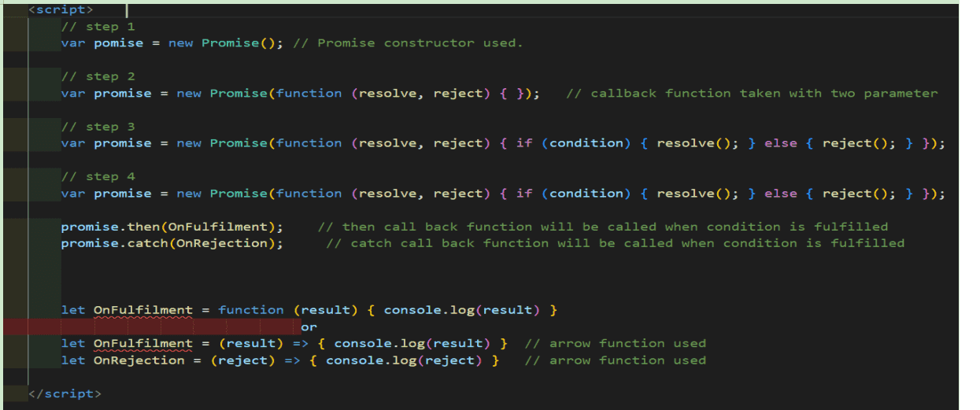Click the 'catch call back function' comment
Screen dimensions: 980x410
[615, 244]
